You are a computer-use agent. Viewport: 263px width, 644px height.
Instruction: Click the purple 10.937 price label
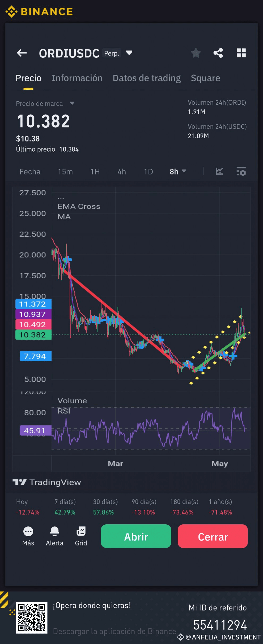(33, 314)
